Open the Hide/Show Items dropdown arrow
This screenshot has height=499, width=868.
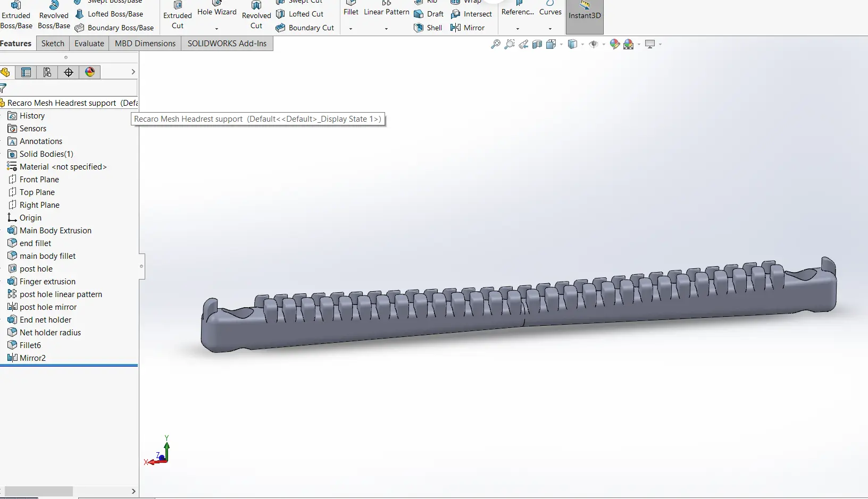[x=604, y=44]
